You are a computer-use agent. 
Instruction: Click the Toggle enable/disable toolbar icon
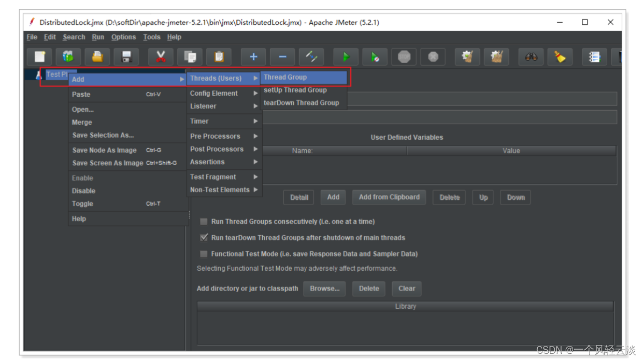(x=311, y=56)
